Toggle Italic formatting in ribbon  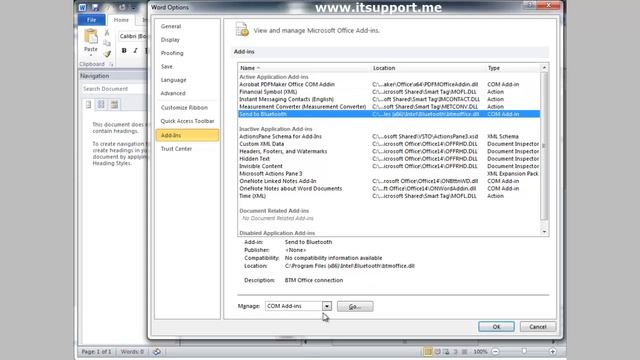click(x=135, y=51)
